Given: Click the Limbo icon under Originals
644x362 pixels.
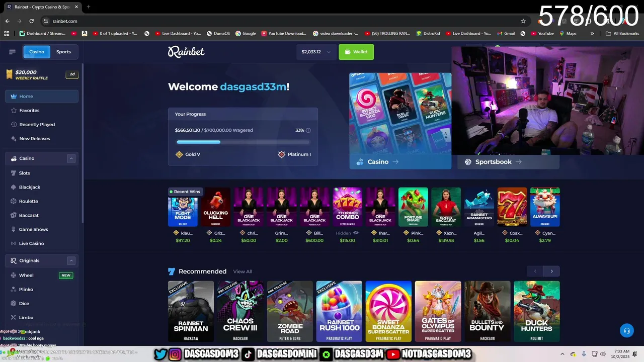Looking at the screenshot, I should [x=14, y=318].
